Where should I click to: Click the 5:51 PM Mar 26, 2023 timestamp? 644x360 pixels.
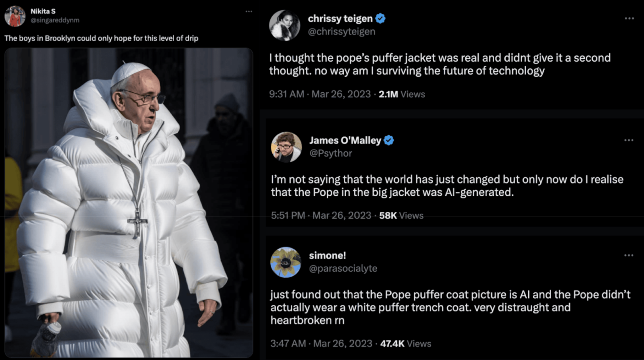[321, 215]
